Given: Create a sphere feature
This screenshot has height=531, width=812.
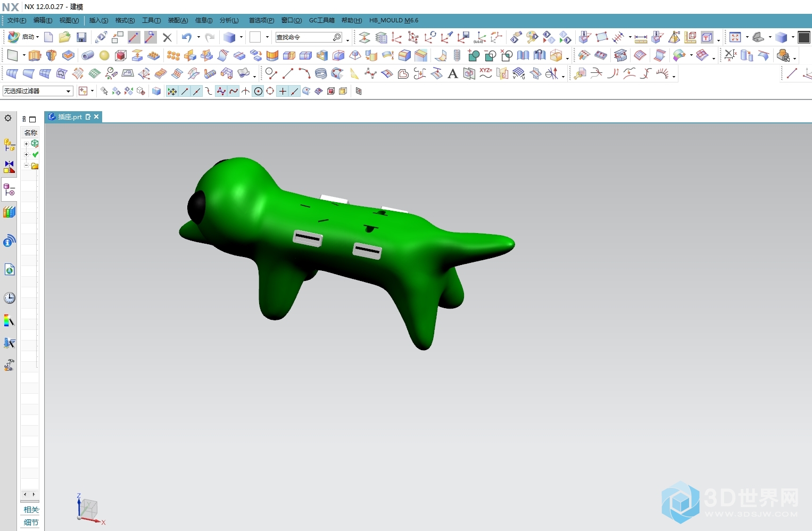Looking at the screenshot, I should 104,55.
